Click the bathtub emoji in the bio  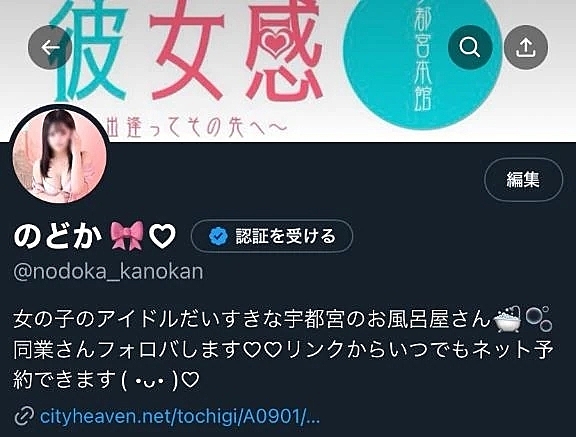(507, 319)
